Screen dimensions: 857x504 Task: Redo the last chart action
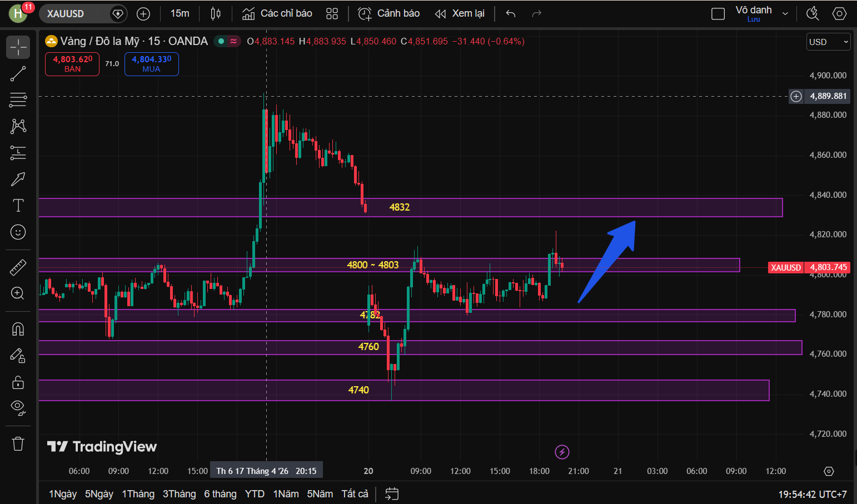pos(536,14)
